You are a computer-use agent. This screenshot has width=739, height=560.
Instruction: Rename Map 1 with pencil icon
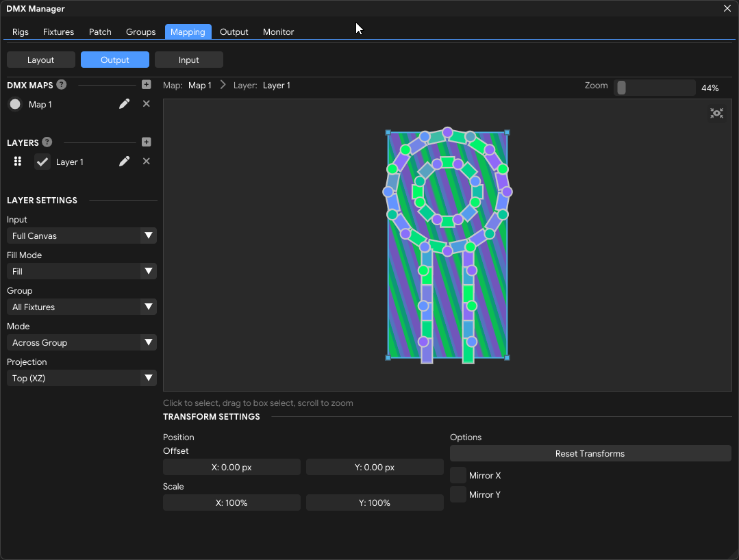pos(124,104)
